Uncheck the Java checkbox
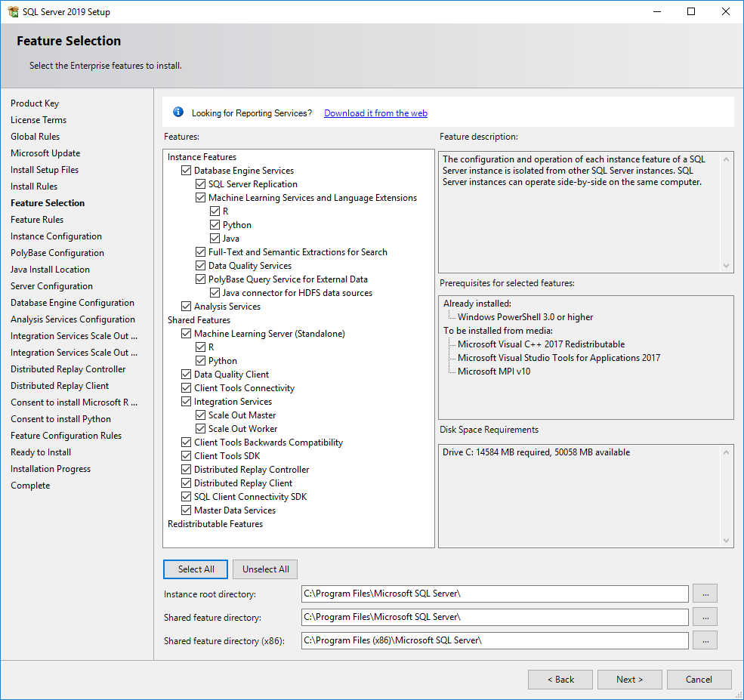The width and height of the screenshot is (744, 700). coord(215,239)
